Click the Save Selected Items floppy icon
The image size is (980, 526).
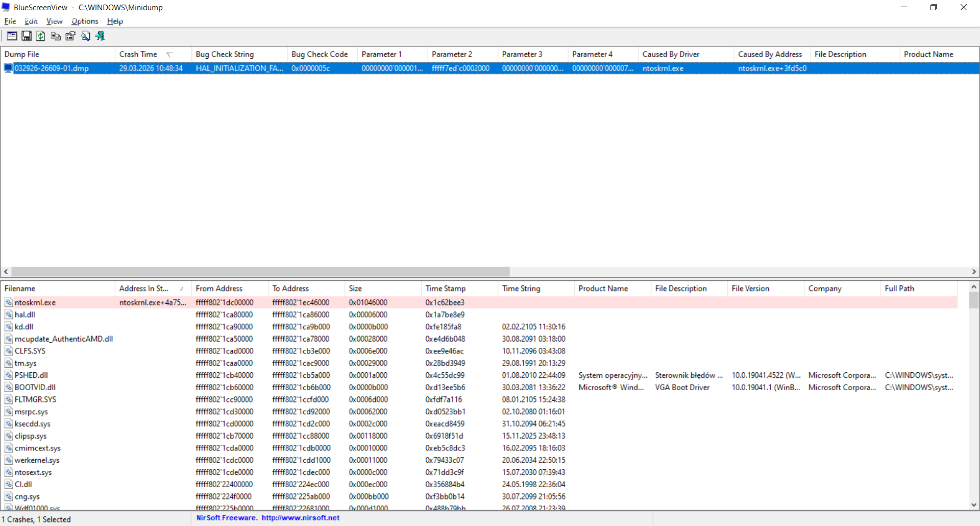click(27, 36)
